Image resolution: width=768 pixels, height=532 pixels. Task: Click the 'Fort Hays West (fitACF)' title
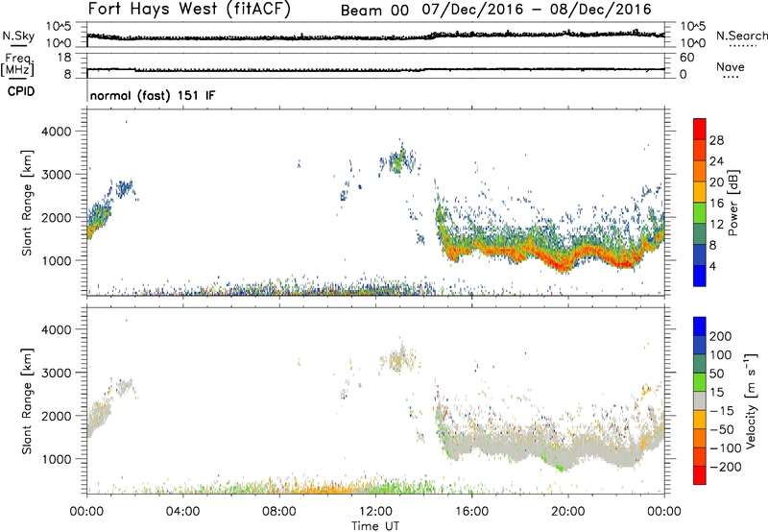pos(189,10)
